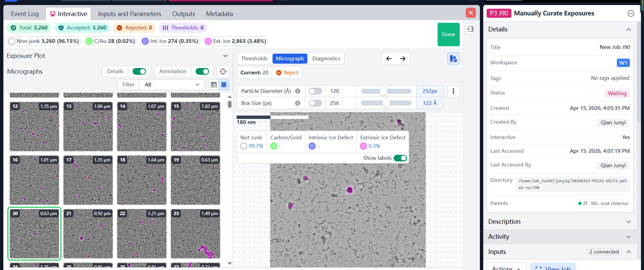Viewport: 644px width, 270px height.
Task: Click the Particle Diameter info icon
Action: [x=297, y=91]
